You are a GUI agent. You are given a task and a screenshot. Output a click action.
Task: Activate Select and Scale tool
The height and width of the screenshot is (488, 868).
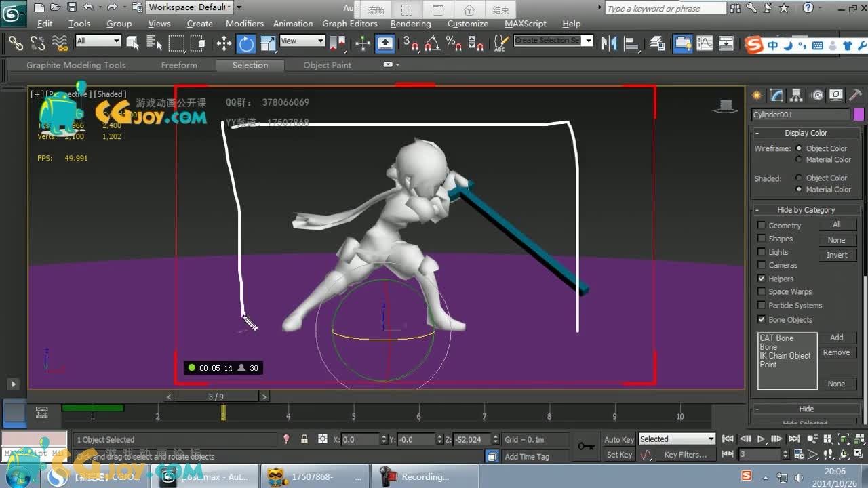[x=268, y=43]
